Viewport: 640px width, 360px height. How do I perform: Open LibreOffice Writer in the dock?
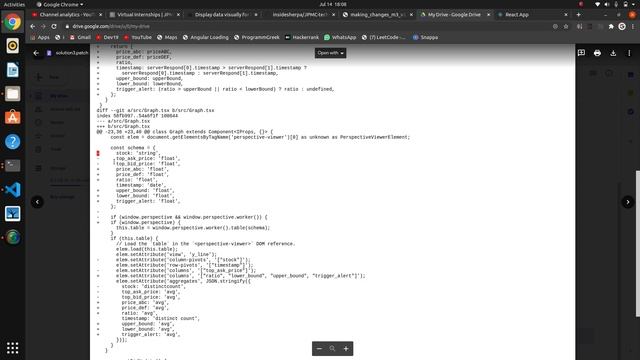pos(12,70)
